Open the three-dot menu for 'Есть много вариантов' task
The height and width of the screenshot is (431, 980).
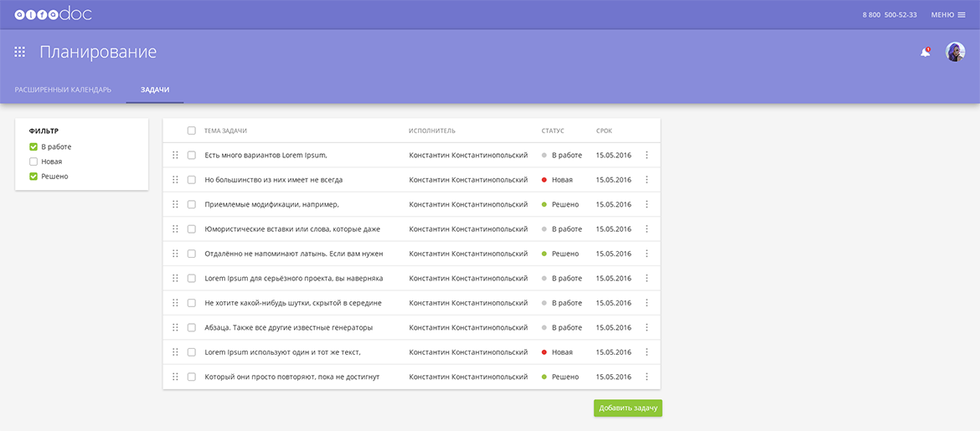pos(647,155)
